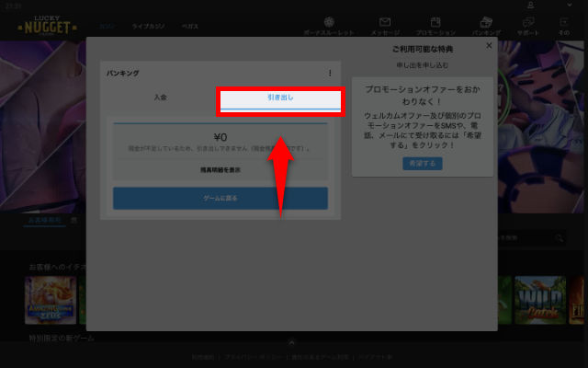Close the banking dialog with X

pos(489,45)
